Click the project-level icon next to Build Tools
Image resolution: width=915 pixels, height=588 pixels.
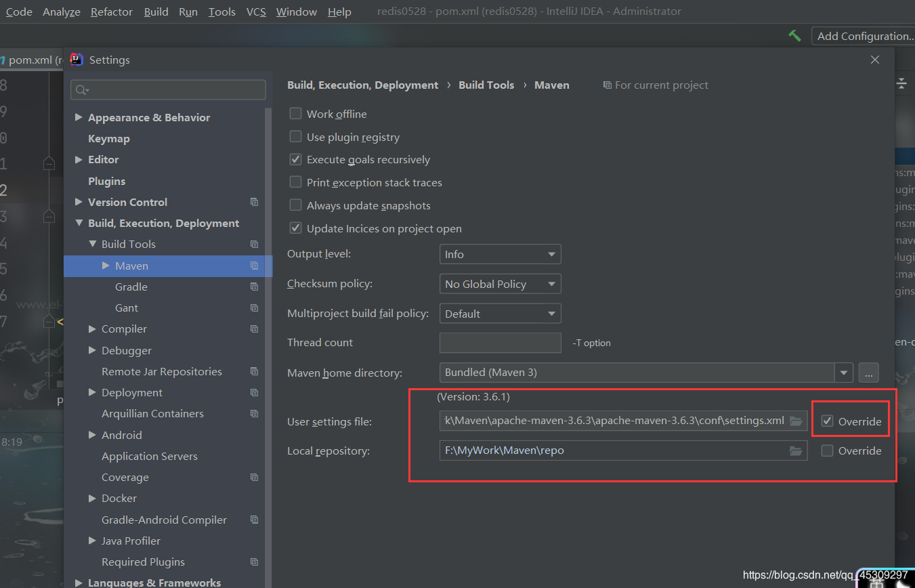pos(254,244)
